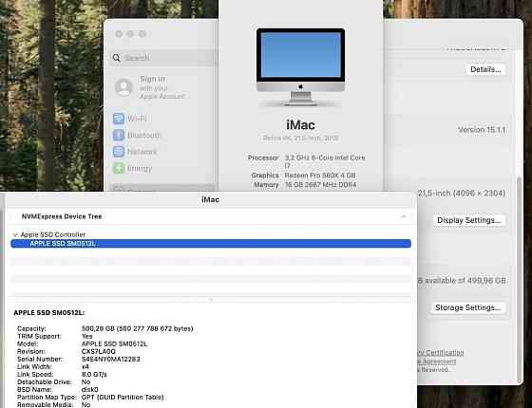
Task: Click the Details... button
Action: 485,69
